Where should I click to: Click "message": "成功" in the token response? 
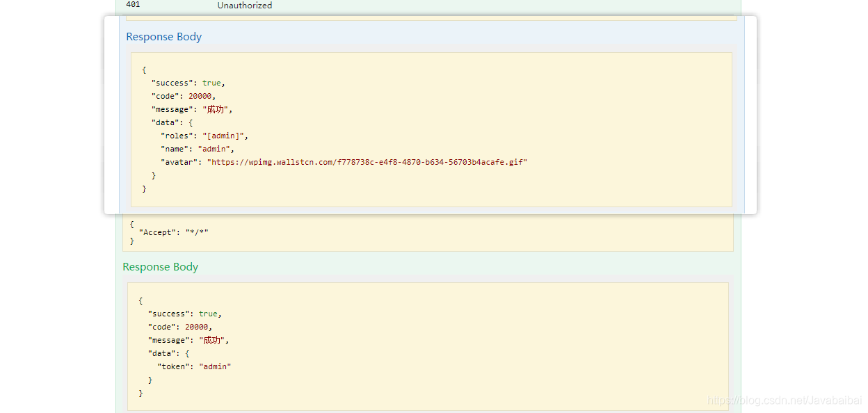pyautogui.click(x=188, y=340)
